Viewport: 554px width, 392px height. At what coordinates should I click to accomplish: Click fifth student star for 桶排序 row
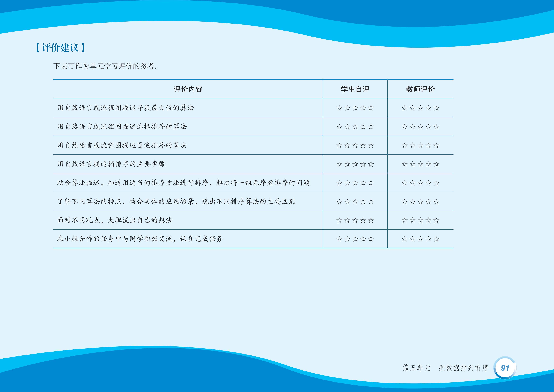click(x=371, y=164)
